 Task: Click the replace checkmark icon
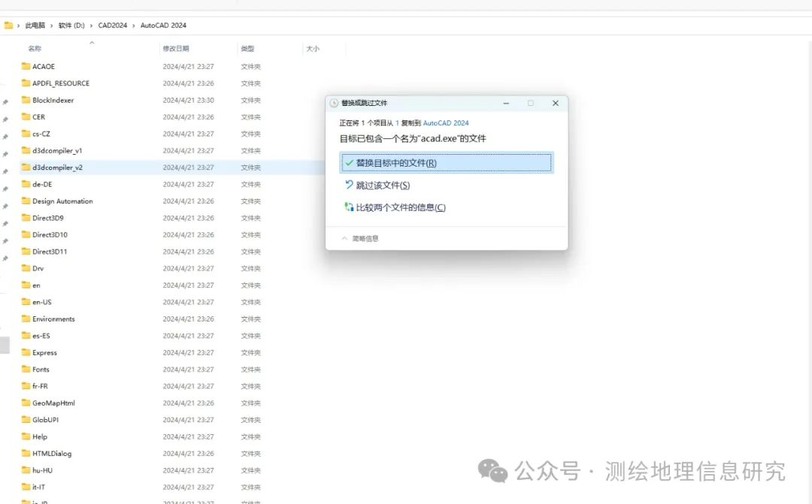point(349,162)
